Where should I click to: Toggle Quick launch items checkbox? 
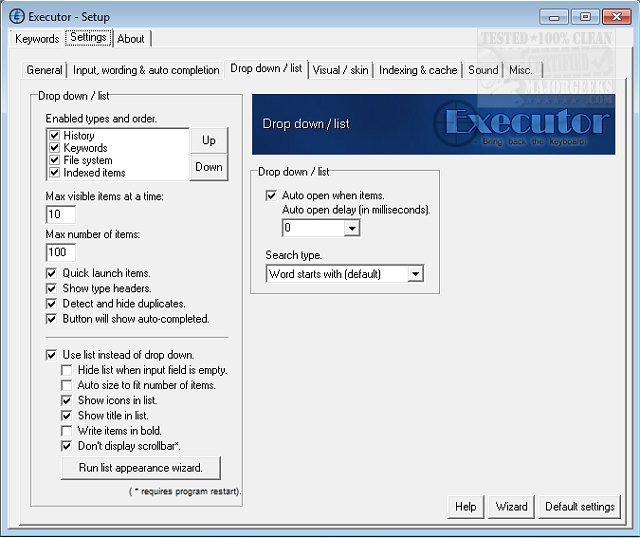click(51, 273)
